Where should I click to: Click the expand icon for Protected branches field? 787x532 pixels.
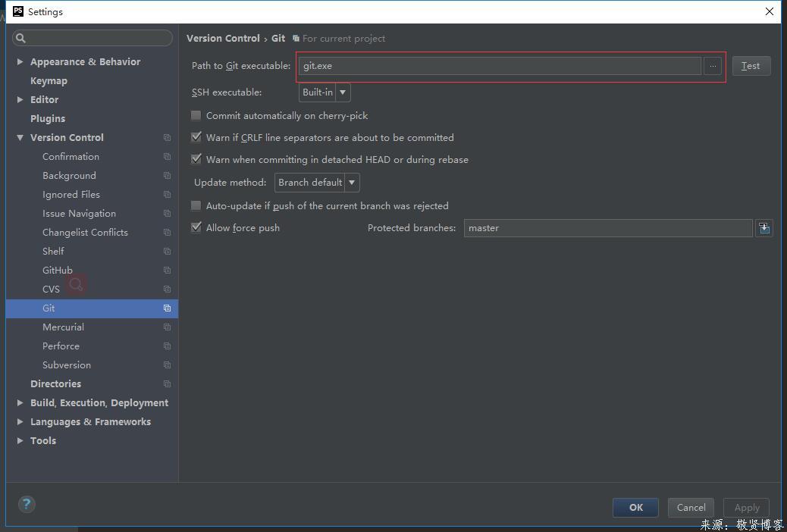tap(764, 228)
